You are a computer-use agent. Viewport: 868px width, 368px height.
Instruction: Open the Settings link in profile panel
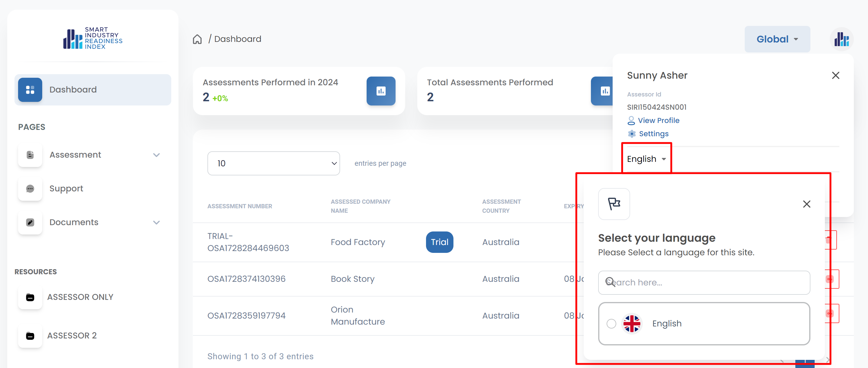tap(653, 134)
